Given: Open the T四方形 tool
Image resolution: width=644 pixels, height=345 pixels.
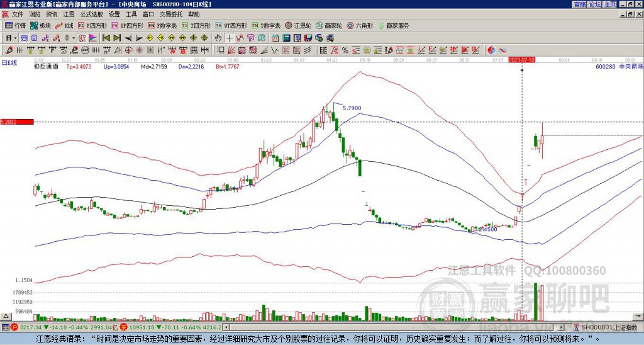Looking at the screenshot, I should pyautogui.click(x=196, y=25).
